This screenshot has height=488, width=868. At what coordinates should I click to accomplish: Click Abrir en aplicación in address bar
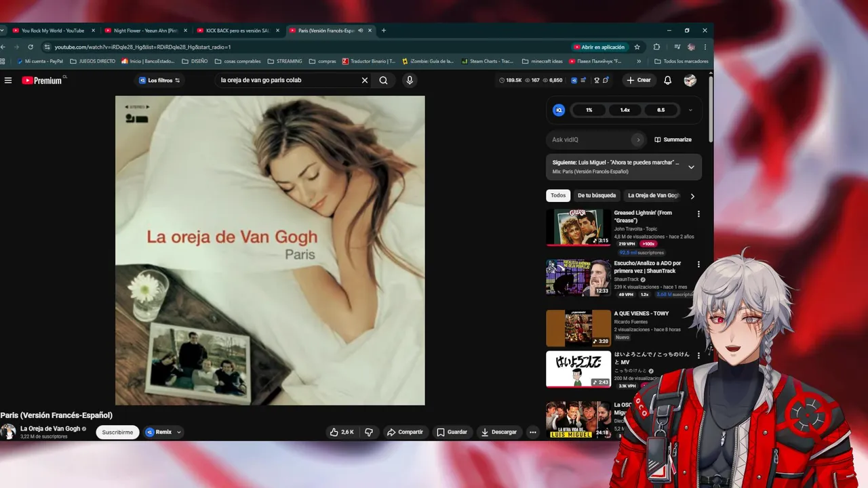[x=599, y=47]
